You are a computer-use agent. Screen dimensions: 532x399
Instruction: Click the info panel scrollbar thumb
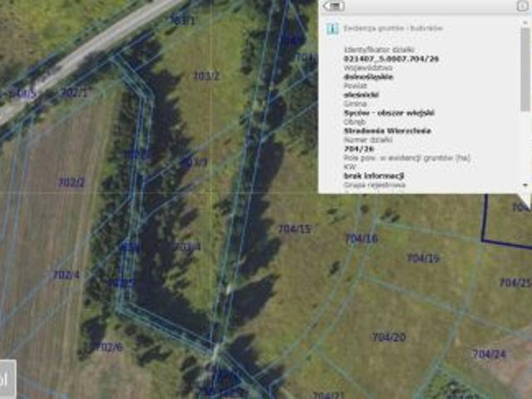[x=525, y=71]
